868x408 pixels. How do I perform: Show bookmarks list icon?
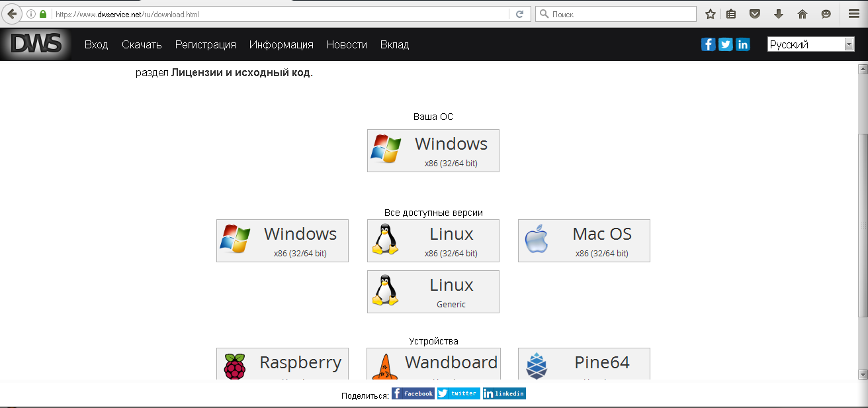pos(731,14)
